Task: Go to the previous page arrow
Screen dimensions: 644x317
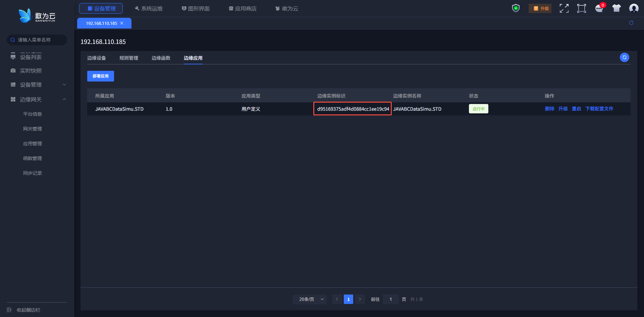Action: coord(337,299)
